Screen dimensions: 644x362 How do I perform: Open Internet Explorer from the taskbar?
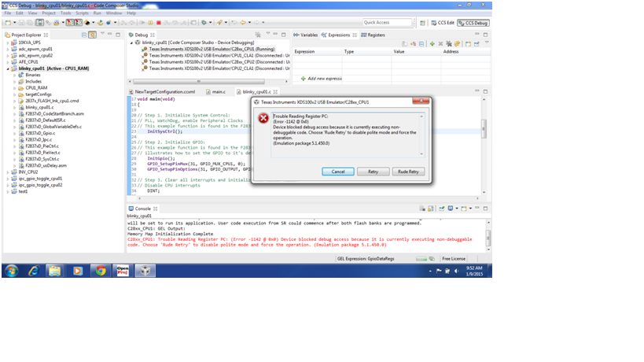pyautogui.click(x=34, y=271)
